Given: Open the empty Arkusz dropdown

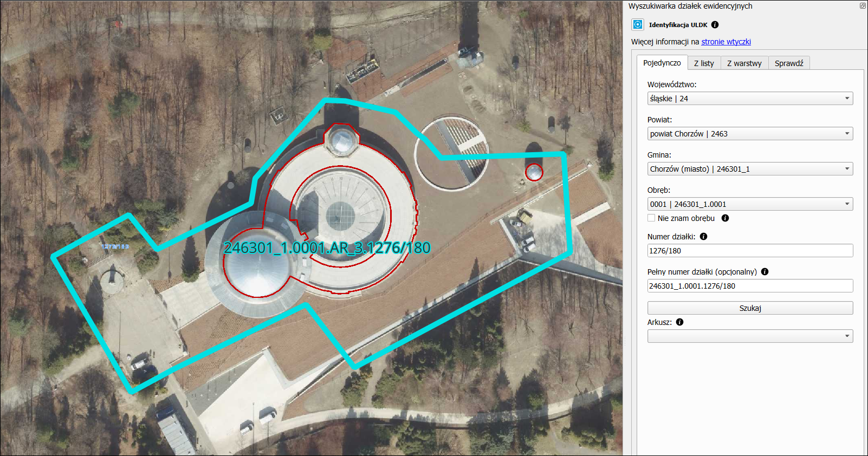Looking at the screenshot, I should coord(750,336).
